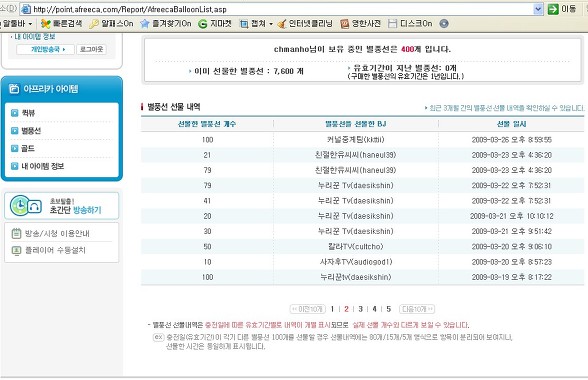Open 즐겨찾기On star icon
The height and width of the screenshot is (380, 588).
(x=144, y=24)
